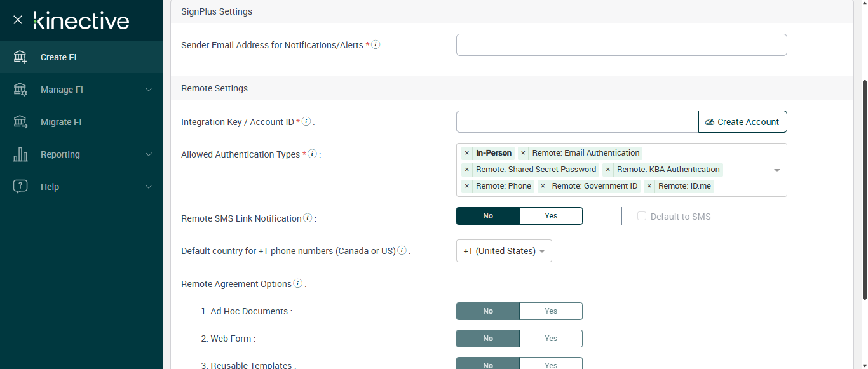The height and width of the screenshot is (369, 868).
Task: Remove the In-Person authentication tag
Action: click(467, 153)
